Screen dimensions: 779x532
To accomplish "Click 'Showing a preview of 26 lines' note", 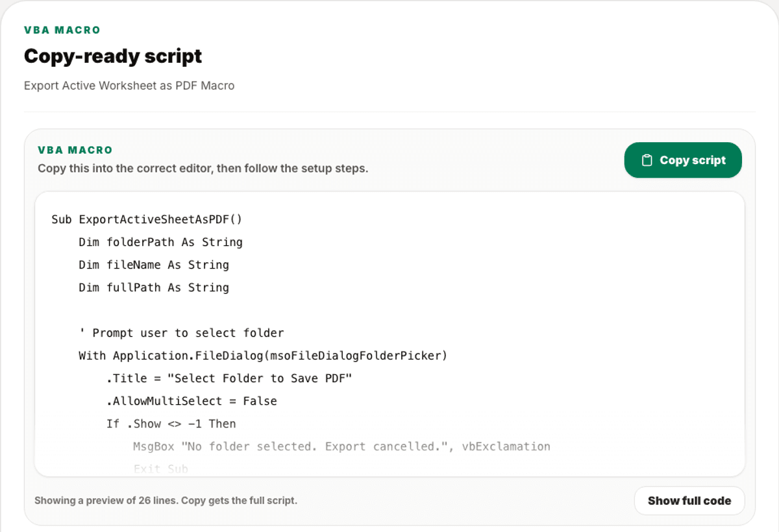I will pos(166,501).
